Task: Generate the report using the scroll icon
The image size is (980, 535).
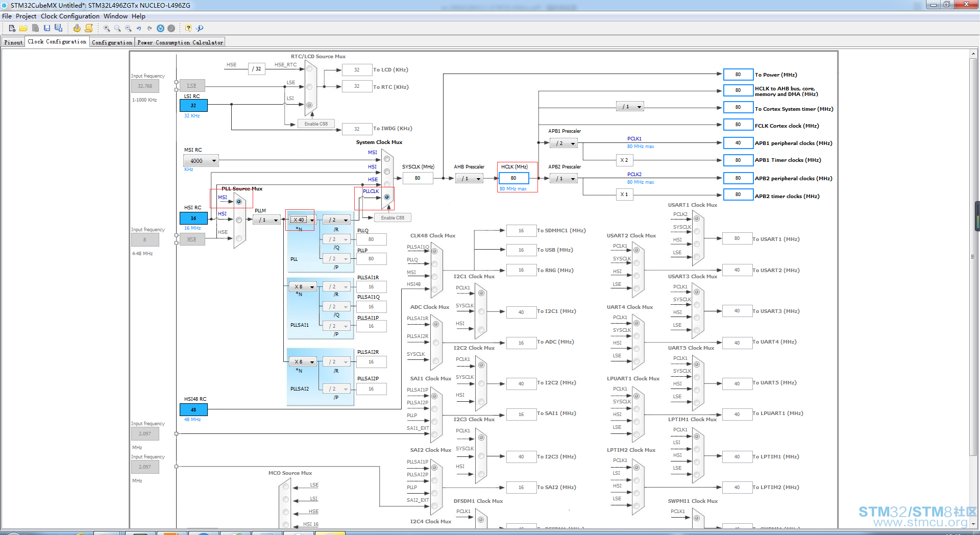Action: (x=89, y=29)
